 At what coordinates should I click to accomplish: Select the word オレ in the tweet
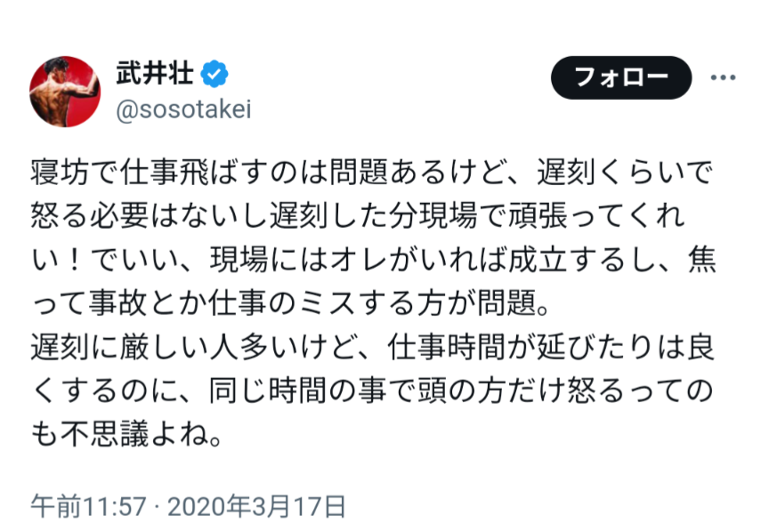coord(359,260)
